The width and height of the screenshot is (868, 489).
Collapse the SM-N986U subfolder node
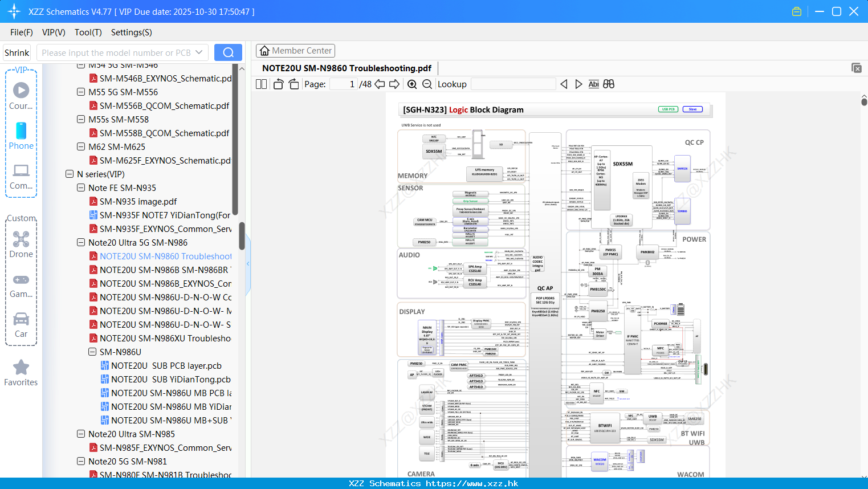click(92, 352)
